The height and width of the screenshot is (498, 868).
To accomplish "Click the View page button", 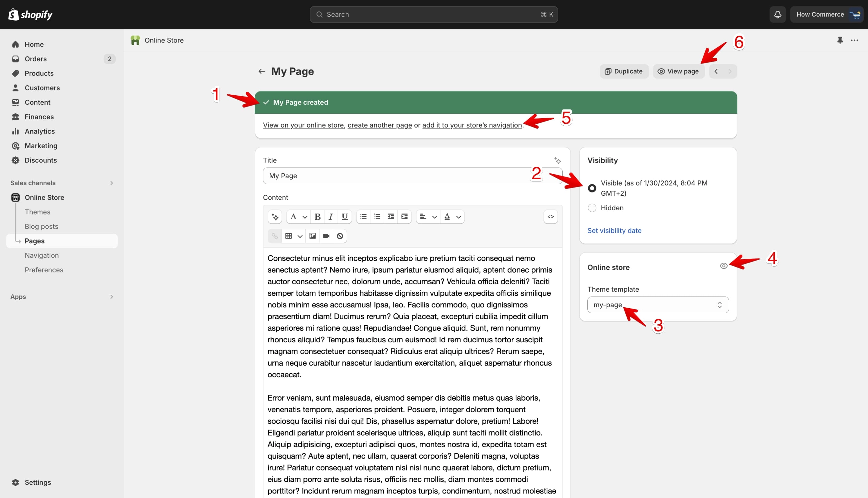I will click(x=679, y=71).
